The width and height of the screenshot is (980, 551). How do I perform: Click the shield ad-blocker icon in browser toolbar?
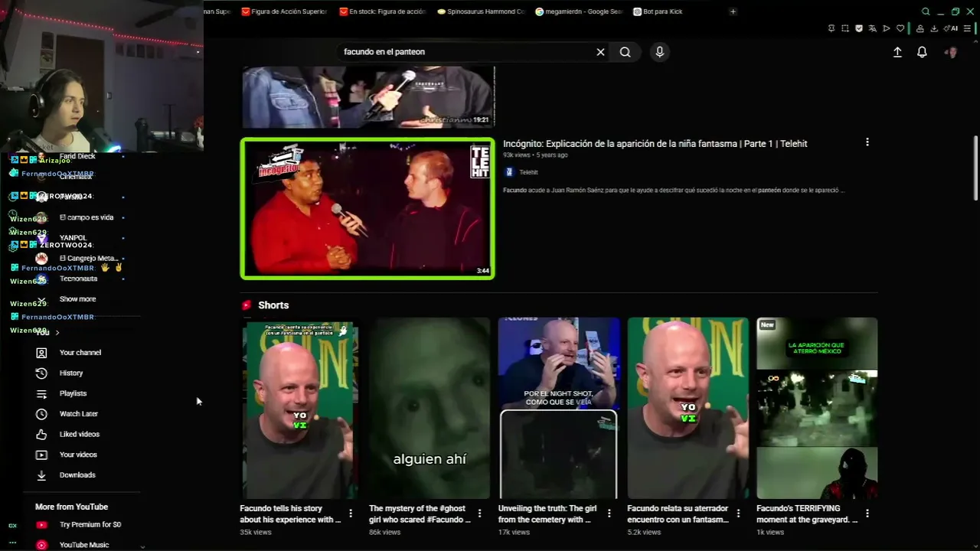click(858, 29)
